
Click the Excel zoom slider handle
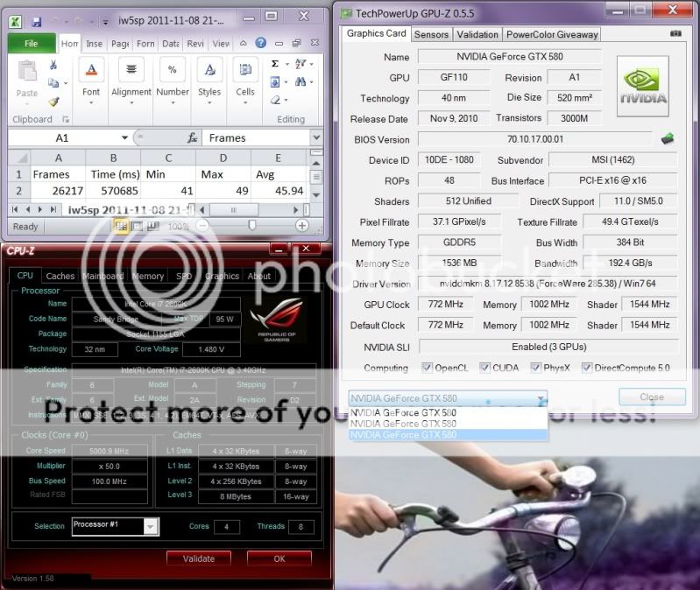(x=252, y=226)
